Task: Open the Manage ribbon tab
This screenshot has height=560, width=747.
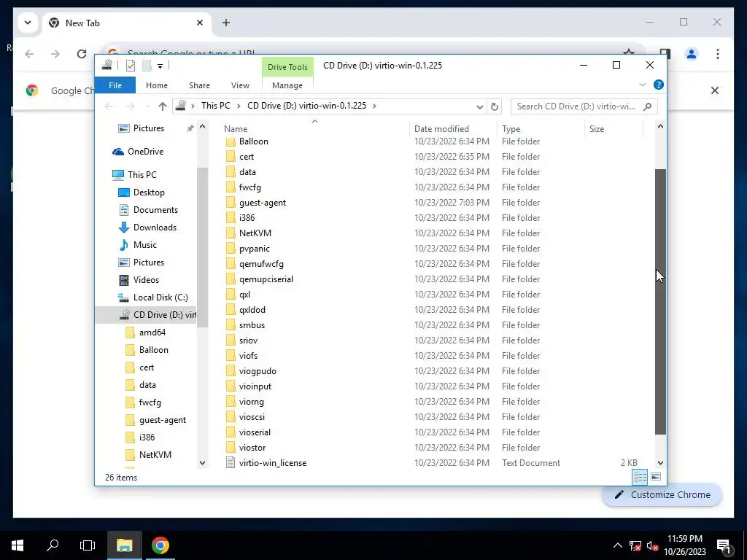Action: click(x=287, y=85)
